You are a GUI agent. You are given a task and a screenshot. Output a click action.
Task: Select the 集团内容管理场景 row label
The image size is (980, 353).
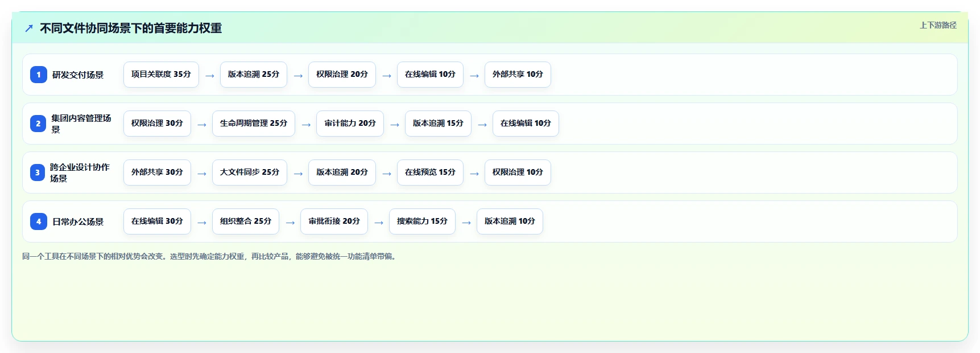[x=81, y=124]
